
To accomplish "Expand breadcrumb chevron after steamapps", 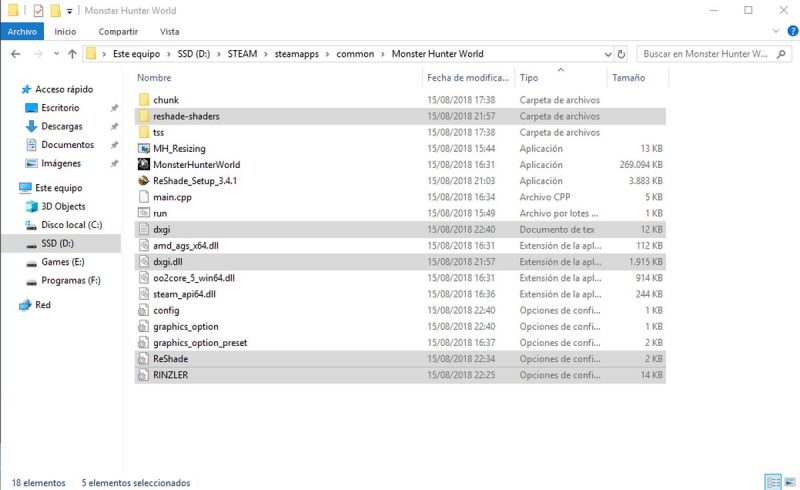I will (328, 54).
